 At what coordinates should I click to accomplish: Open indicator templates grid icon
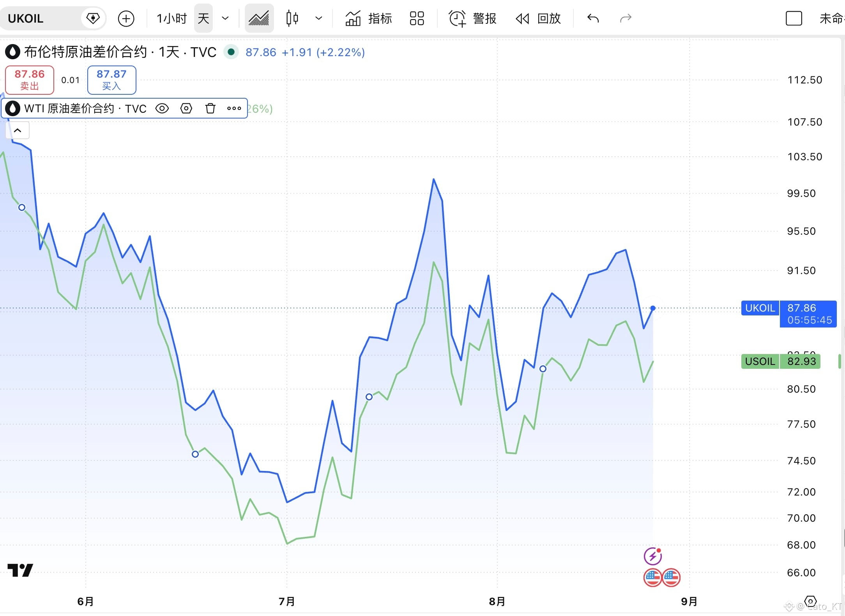(x=417, y=18)
